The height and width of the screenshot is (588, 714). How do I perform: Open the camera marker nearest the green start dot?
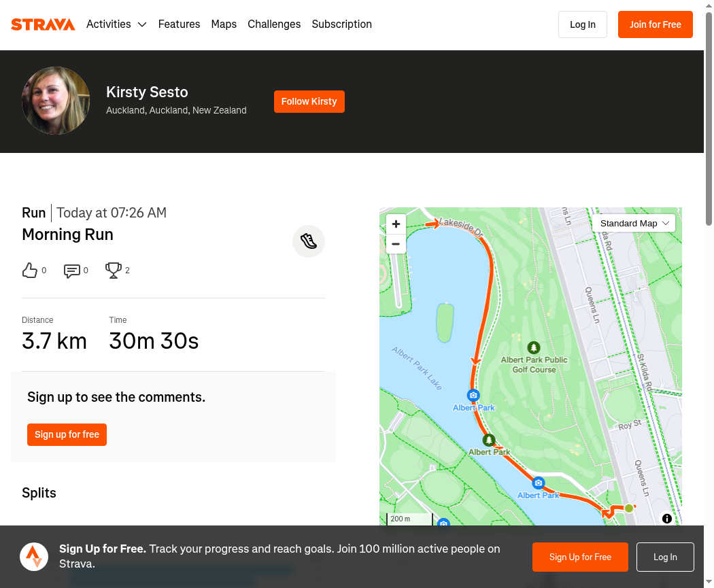click(x=539, y=483)
